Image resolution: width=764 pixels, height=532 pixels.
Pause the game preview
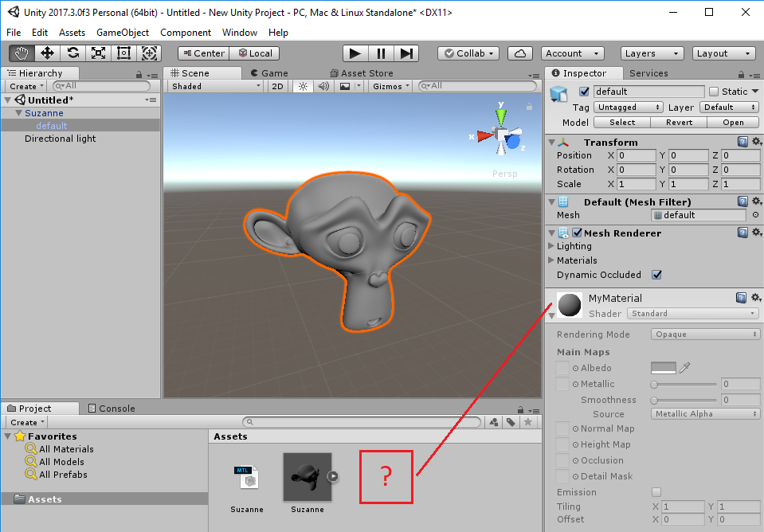(x=381, y=53)
